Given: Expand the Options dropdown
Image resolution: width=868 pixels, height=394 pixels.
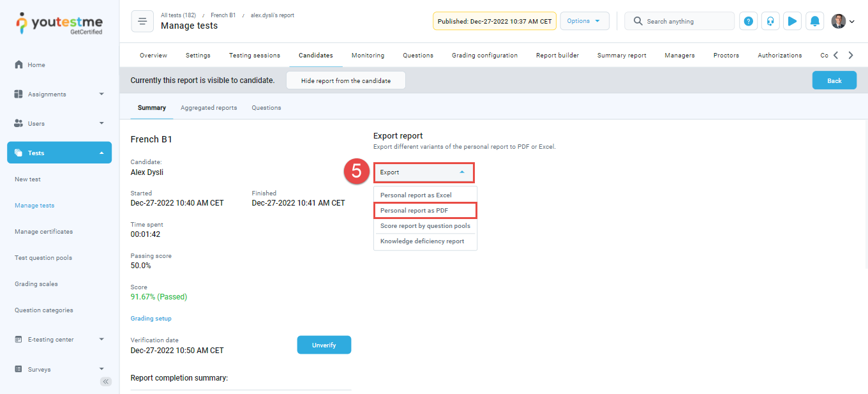Looking at the screenshot, I should tap(584, 20).
